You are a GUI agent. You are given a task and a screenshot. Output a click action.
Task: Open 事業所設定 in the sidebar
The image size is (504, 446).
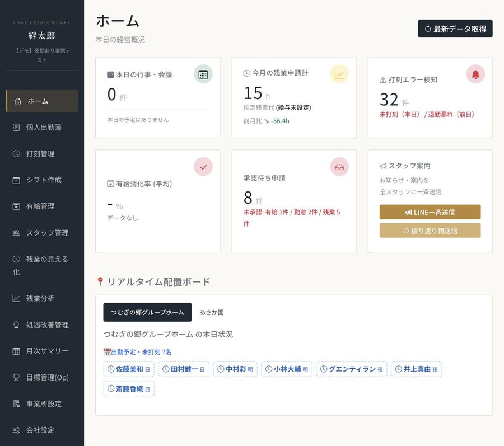[42, 404]
